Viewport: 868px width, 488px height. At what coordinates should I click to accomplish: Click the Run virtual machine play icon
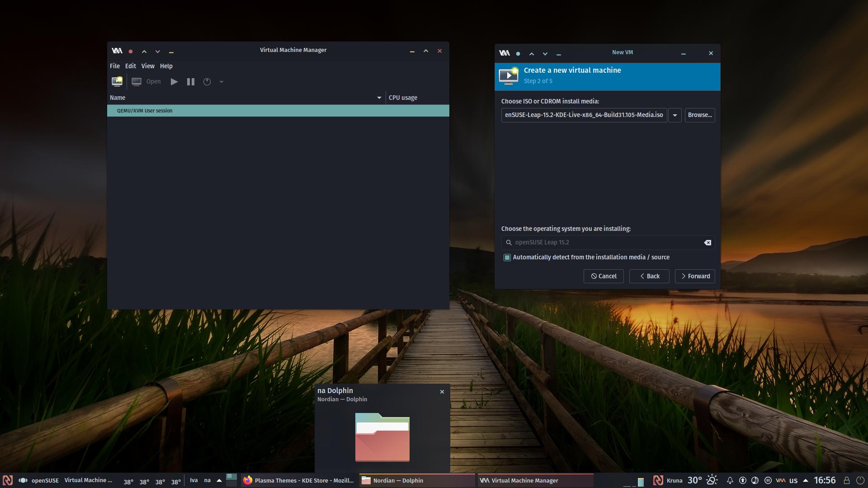point(174,82)
